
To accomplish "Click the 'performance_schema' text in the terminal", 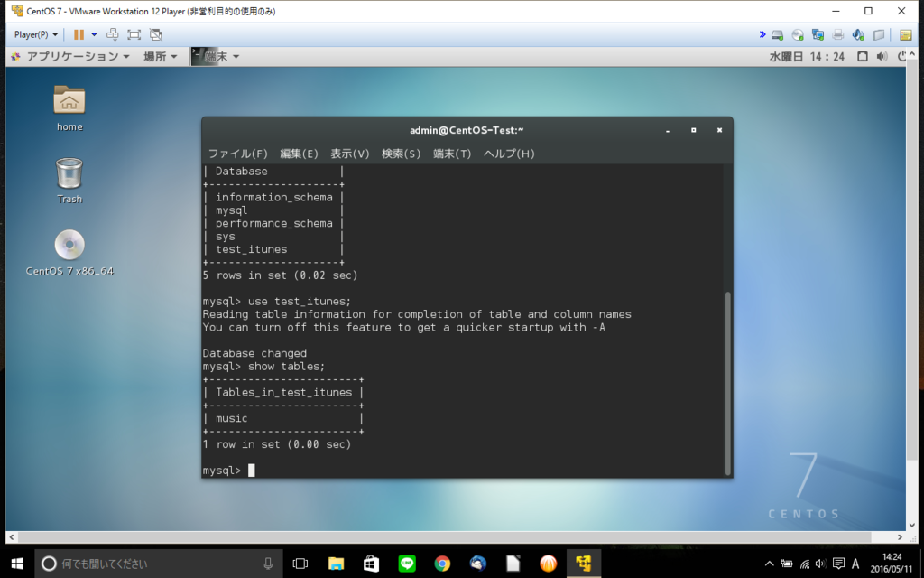I will pos(273,224).
